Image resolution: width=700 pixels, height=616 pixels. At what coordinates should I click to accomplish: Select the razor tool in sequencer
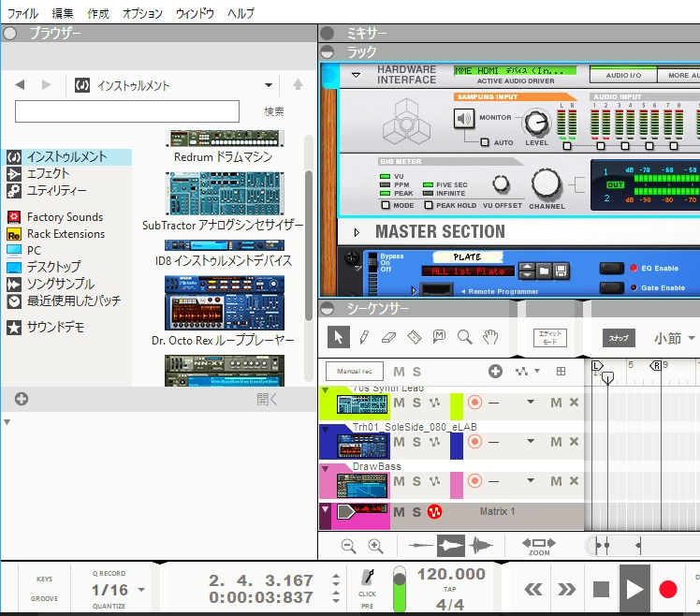(415, 337)
